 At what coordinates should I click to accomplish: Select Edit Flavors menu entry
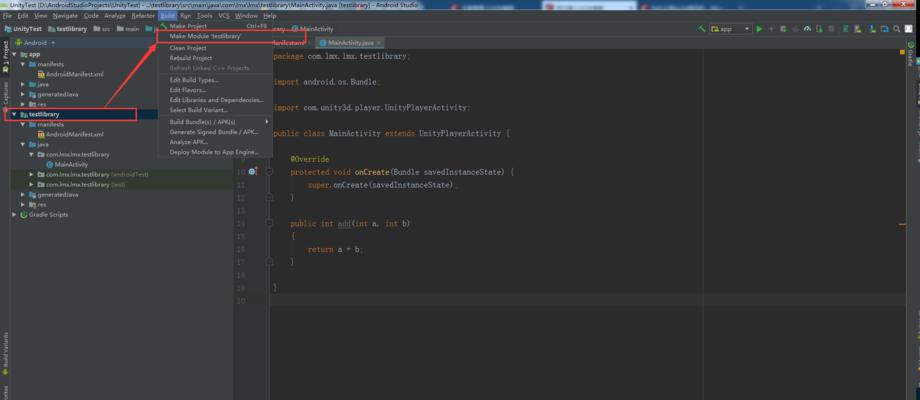coord(215,90)
